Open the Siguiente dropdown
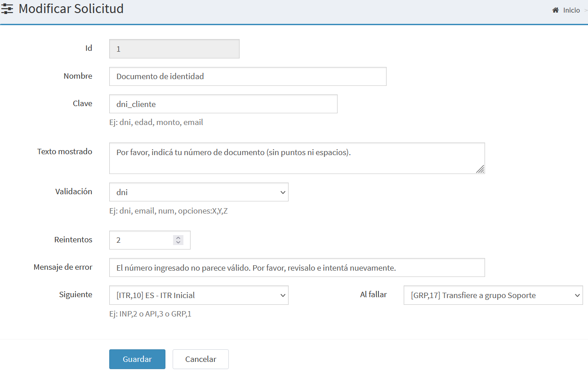 point(199,295)
